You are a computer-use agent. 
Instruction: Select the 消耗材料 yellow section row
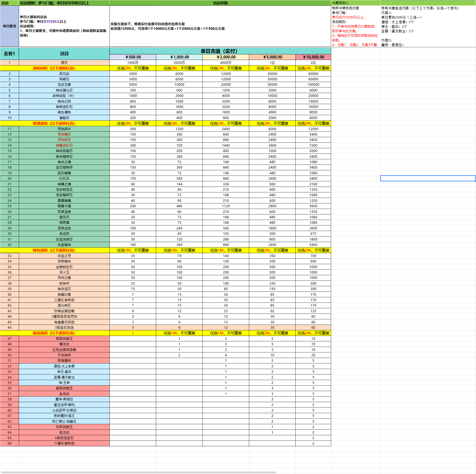tap(54, 68)
